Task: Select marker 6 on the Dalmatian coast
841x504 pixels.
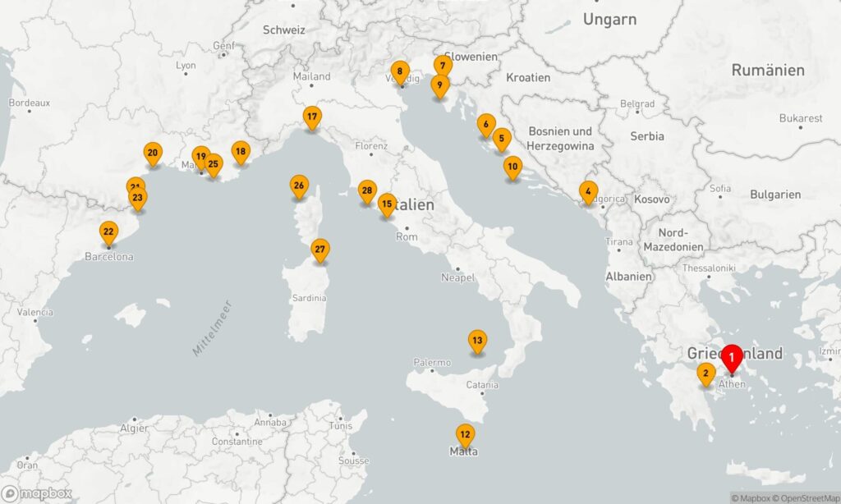Action: click(486, 125)
